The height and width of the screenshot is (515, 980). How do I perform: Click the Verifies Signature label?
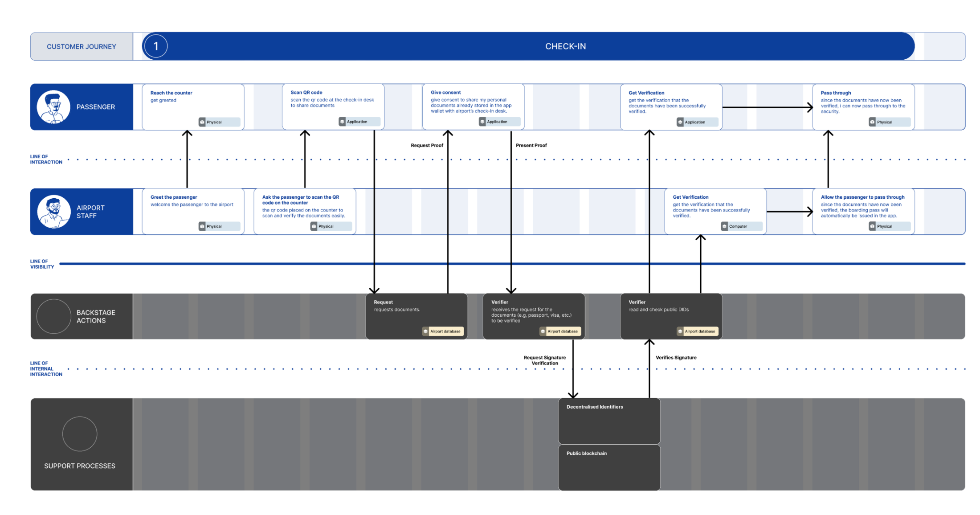[676, 358]
